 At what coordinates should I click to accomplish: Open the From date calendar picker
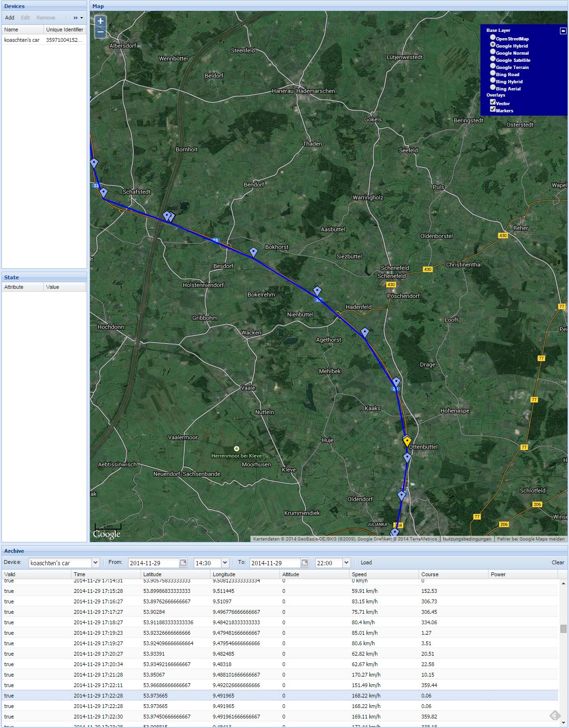[x=183, y=563]
